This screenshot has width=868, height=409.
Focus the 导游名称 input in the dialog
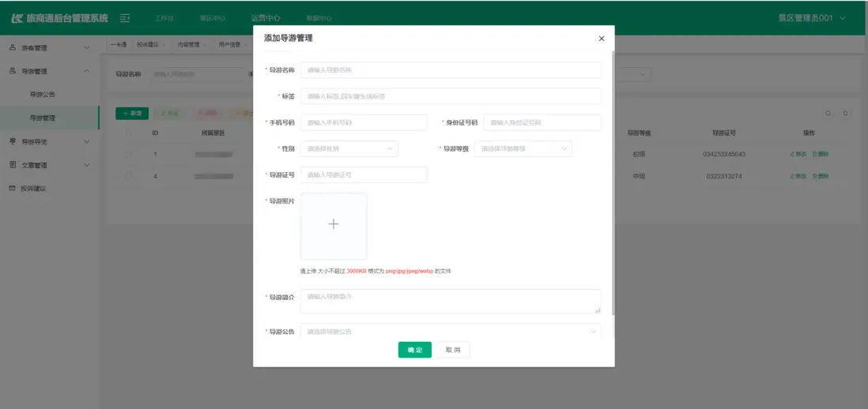click(x=451, y=70)
